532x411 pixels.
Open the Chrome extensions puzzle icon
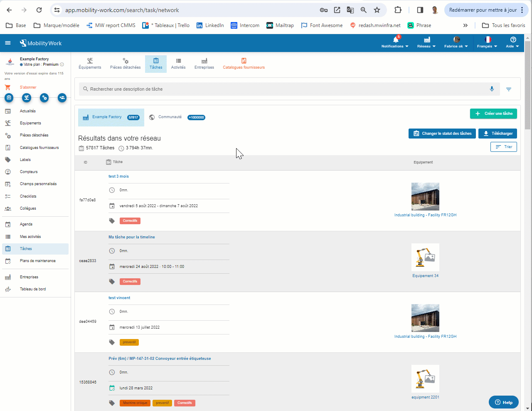click(398, 10)
